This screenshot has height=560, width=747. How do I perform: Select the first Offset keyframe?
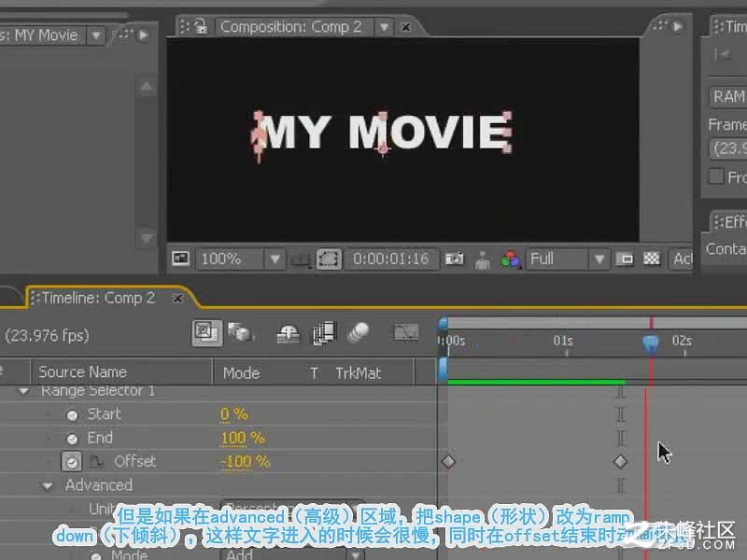pyautogui.click(x=448, y=461)
